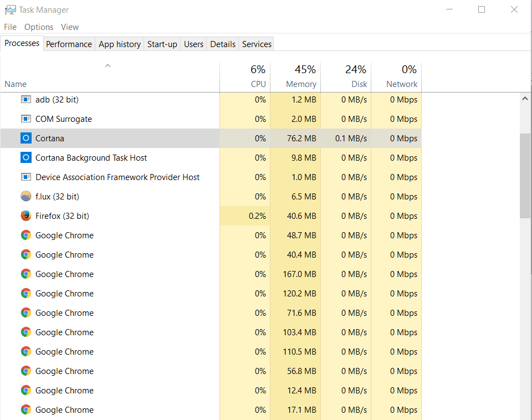Open the File menu

tap(9, 27)
